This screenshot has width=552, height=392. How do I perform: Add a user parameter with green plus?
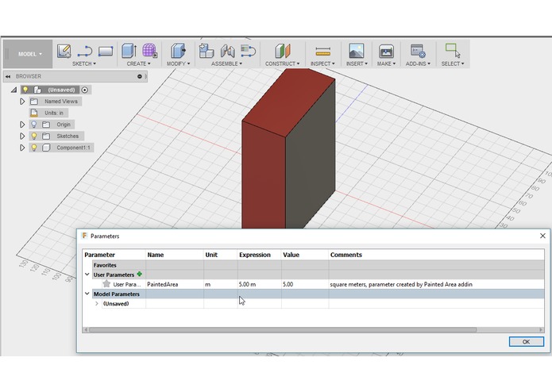click(140, 275)
